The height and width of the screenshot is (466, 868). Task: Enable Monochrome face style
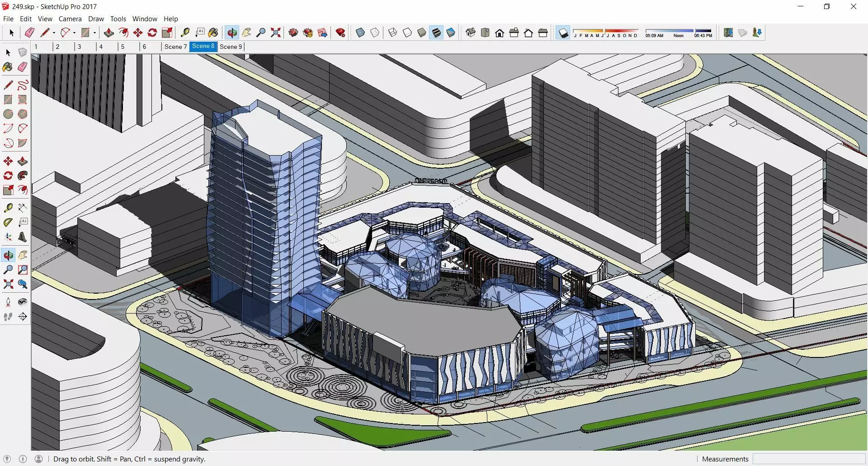click(x=451, y=33)
